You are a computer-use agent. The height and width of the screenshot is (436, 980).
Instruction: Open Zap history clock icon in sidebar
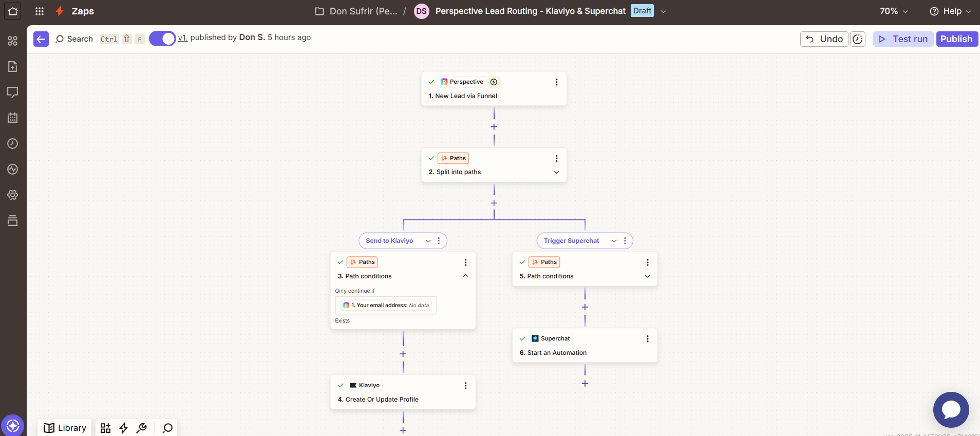tap(13, 144)
